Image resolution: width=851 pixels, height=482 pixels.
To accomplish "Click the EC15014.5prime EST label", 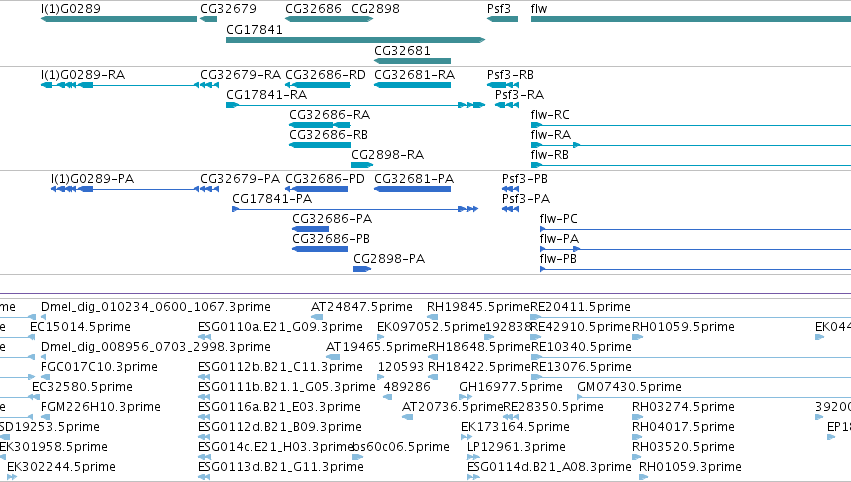I will pos(80,327).
